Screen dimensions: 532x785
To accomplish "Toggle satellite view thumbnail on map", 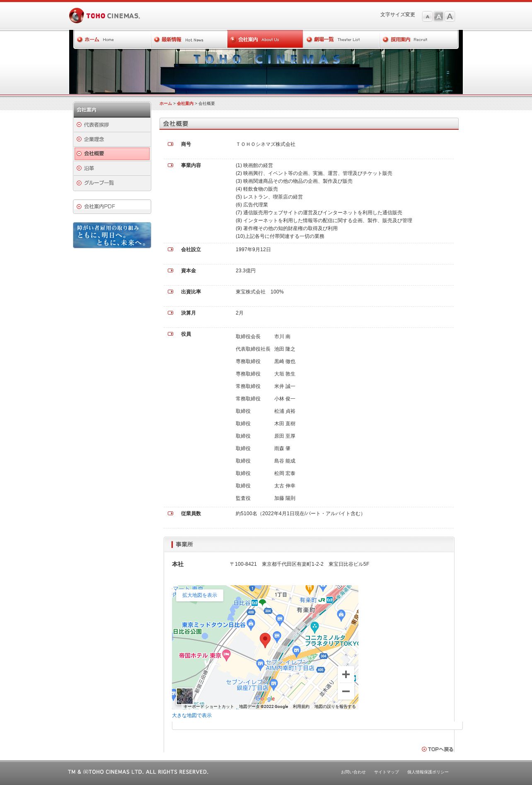I will [185, 696].
